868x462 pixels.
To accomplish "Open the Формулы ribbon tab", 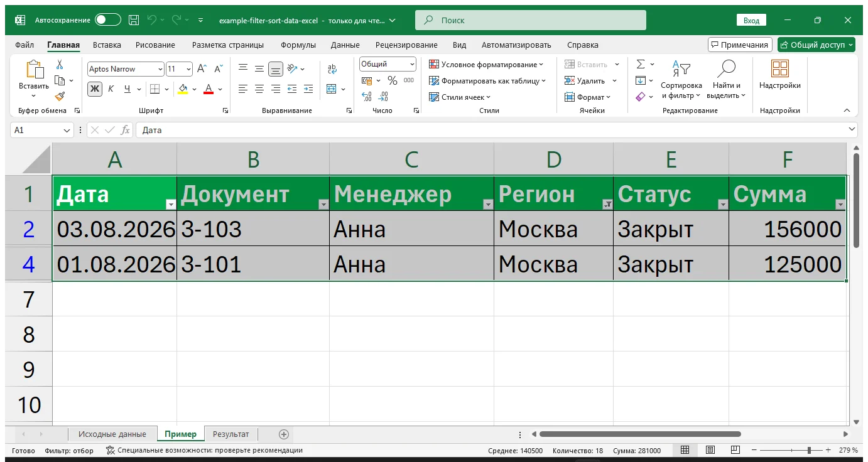I will [298, 45].
